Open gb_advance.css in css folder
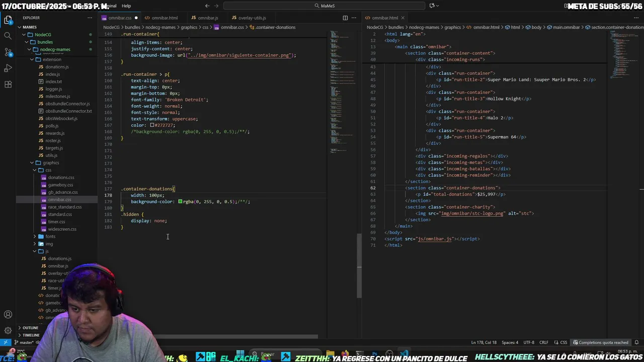 (62, 192)
